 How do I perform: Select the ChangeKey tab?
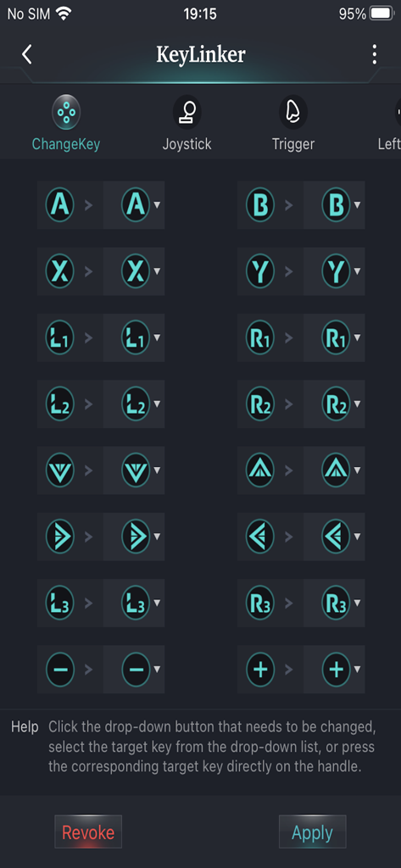click(66, 125)
